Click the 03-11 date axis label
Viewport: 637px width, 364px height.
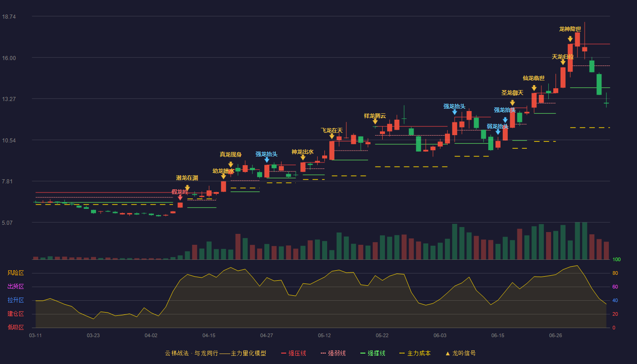click(x=35, y=335)
